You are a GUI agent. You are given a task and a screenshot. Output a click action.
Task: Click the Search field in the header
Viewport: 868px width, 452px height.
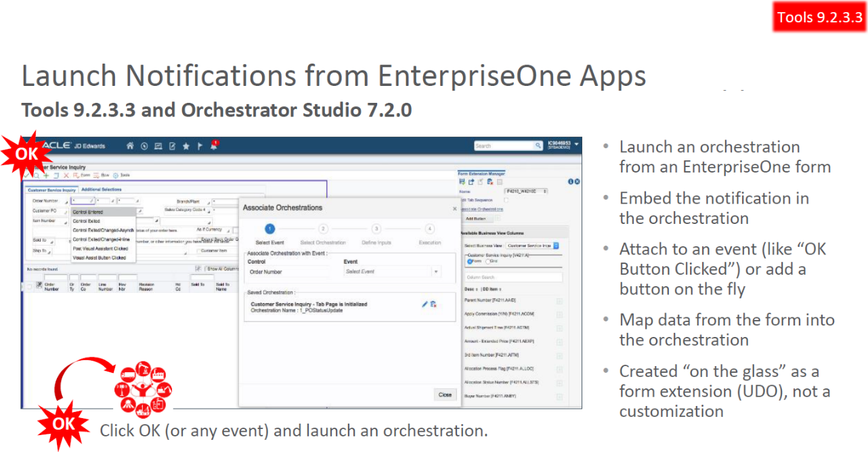(x=504, y=145)
